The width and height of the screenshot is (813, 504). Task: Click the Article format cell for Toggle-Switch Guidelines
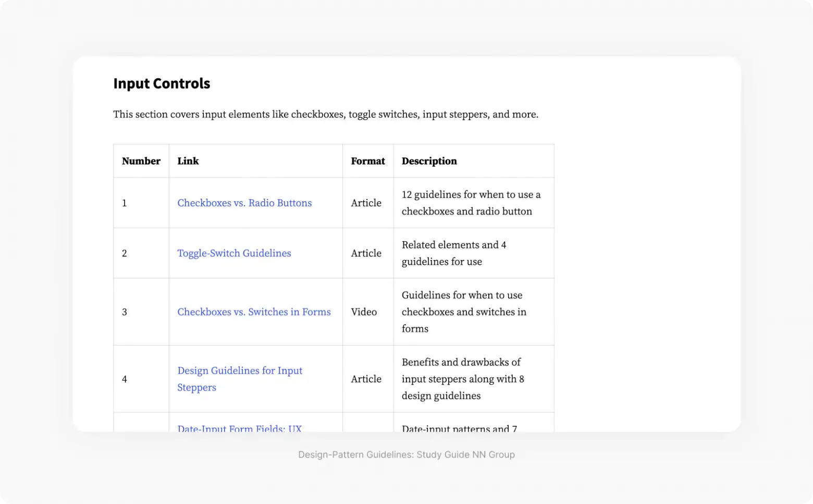[x=366, y=253]
